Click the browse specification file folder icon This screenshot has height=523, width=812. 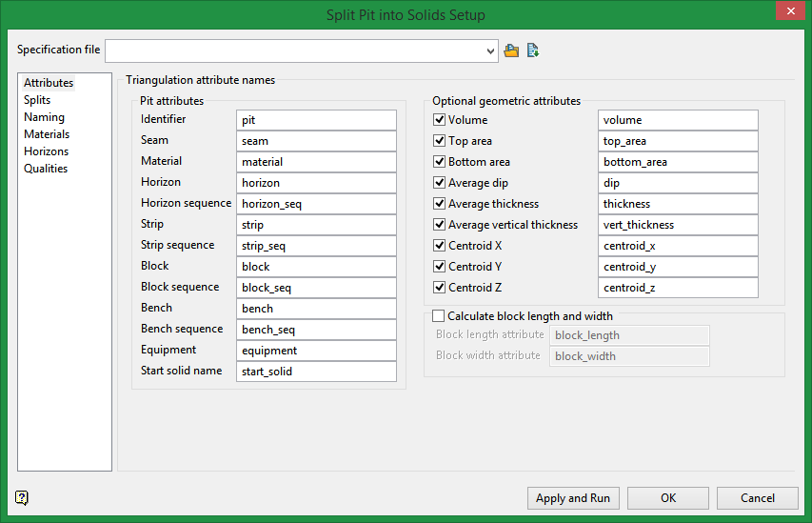(x=511, y=50)
